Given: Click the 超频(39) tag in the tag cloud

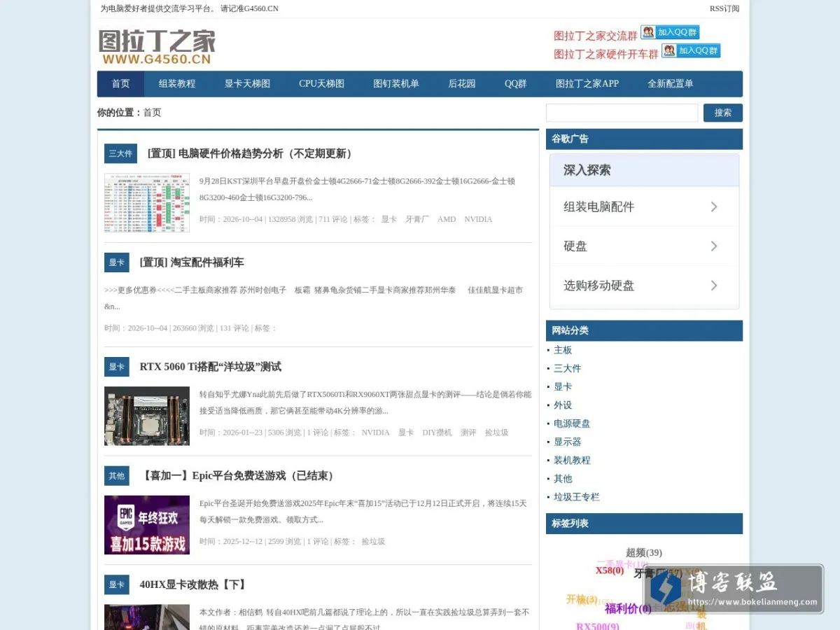Looking at the screenshot, I should point(644,553).
